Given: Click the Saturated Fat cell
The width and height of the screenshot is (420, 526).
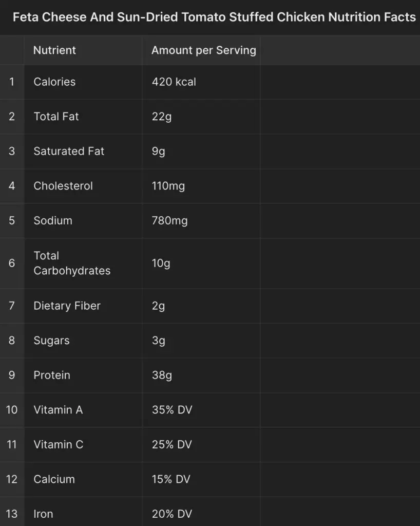Looking at the screenshot, I should pyautogui.click(x=83, y=152).
